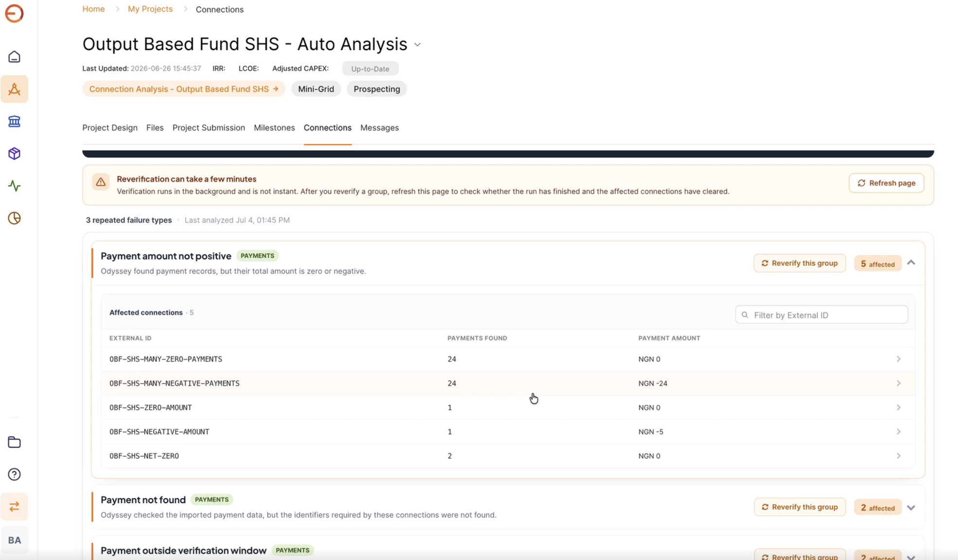
Task: Click Filter by External ID field
Action: pyautogui.click(x=821, y=315)
